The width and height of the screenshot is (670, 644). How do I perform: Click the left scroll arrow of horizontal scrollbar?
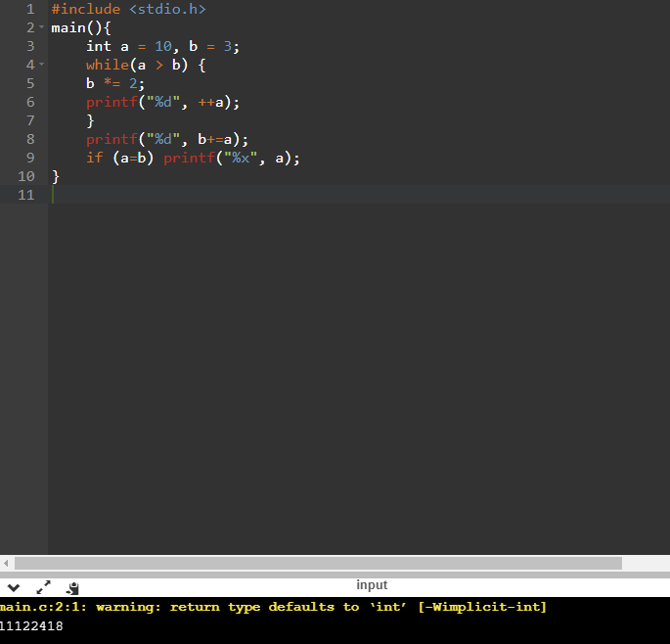click(6, 563)
